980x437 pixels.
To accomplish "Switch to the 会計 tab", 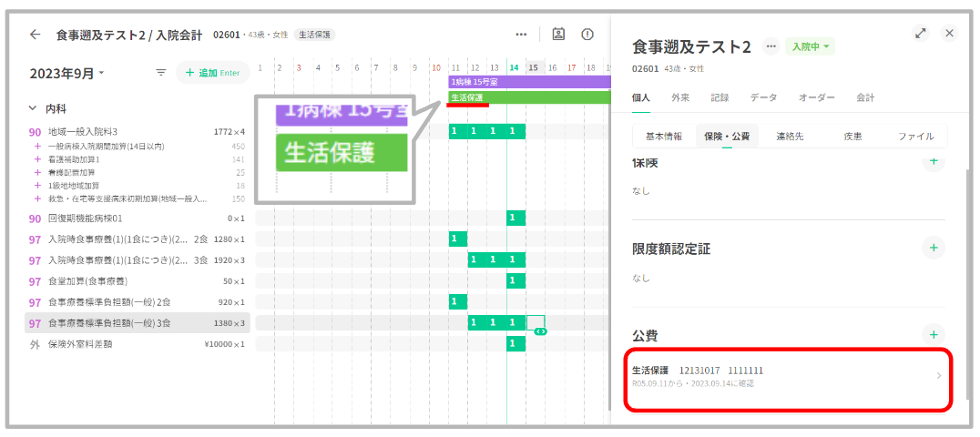I will click(x=865, y=97).
